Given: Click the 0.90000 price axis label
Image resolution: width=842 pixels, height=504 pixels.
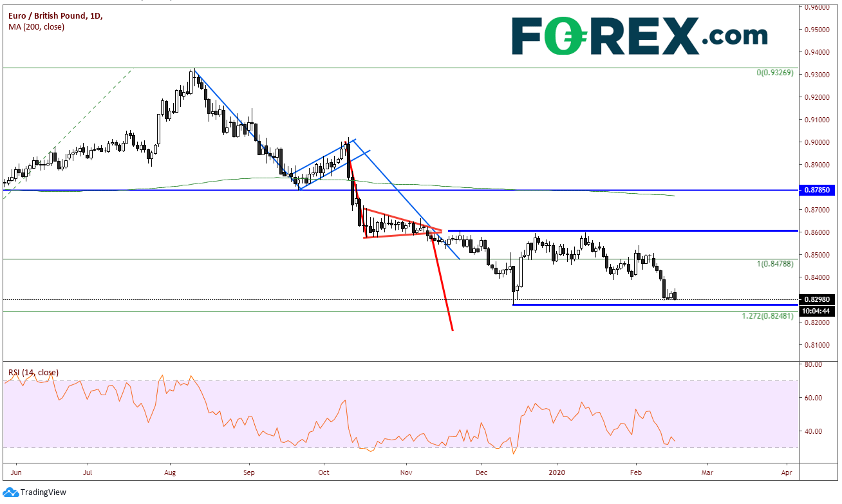Looking at the screenshot, I should coord(816,142).
